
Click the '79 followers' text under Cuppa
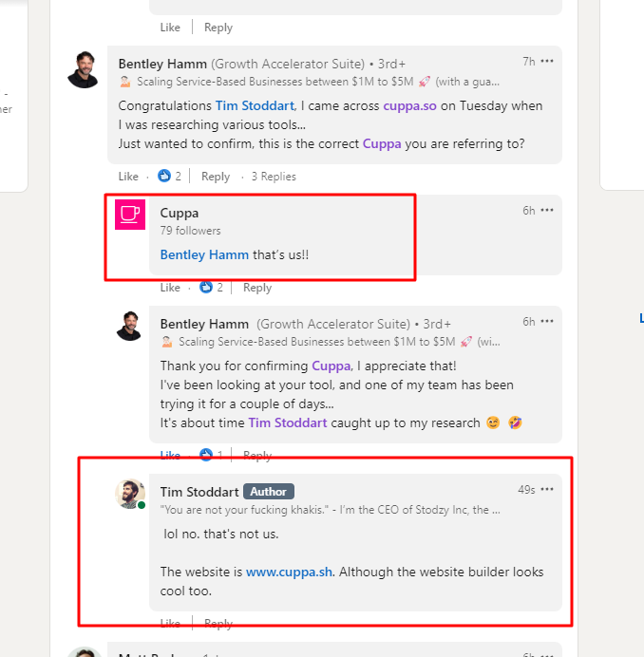click(x=190, y=231)
